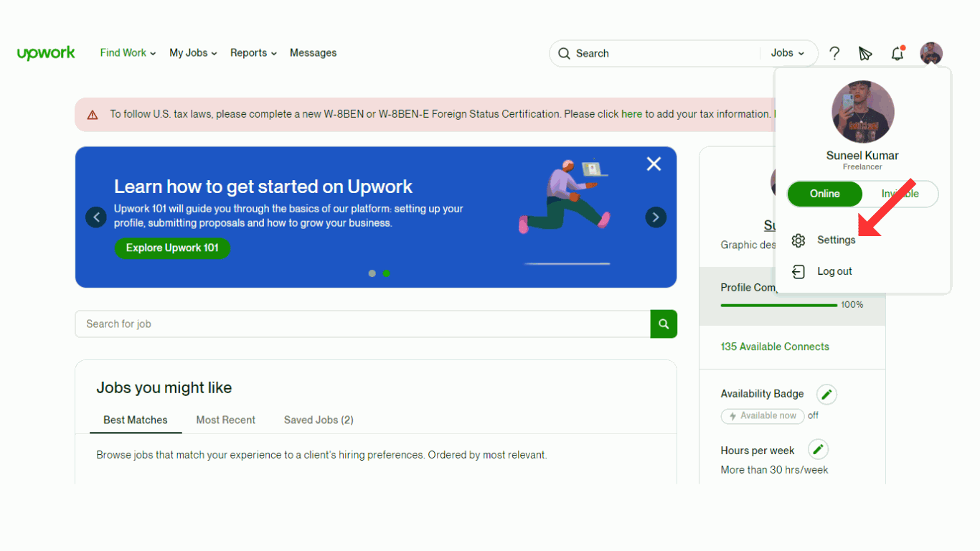Image resolution: width=980 pixels, height=551 pixels.
Task: Click the 'here' link in tax banner
Action: (631, 114)
